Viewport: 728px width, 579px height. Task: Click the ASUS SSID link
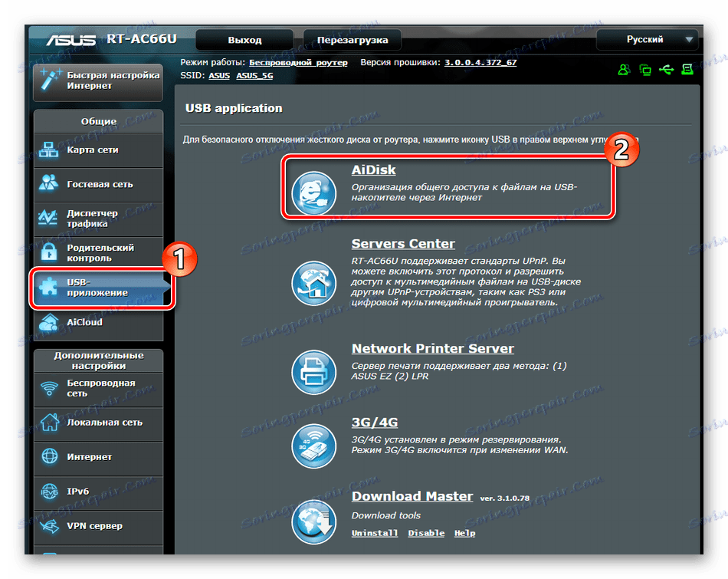point(219,76)
